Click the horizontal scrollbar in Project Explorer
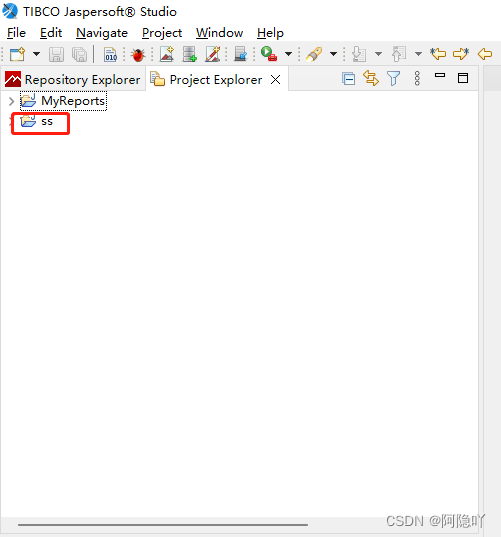The image size is (501, 537). tap(163, 524)
